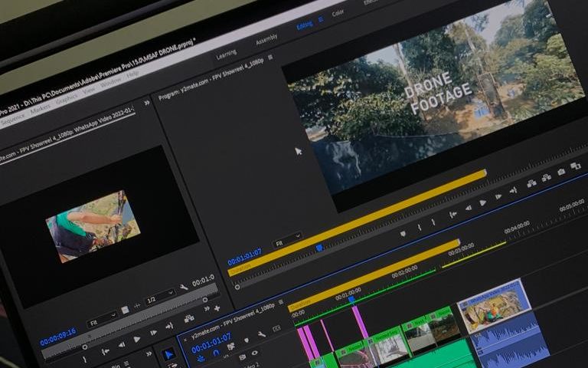Viewport: 588px width, 368px height.
Task: Open the Markers menu
Action: point(40,110)
